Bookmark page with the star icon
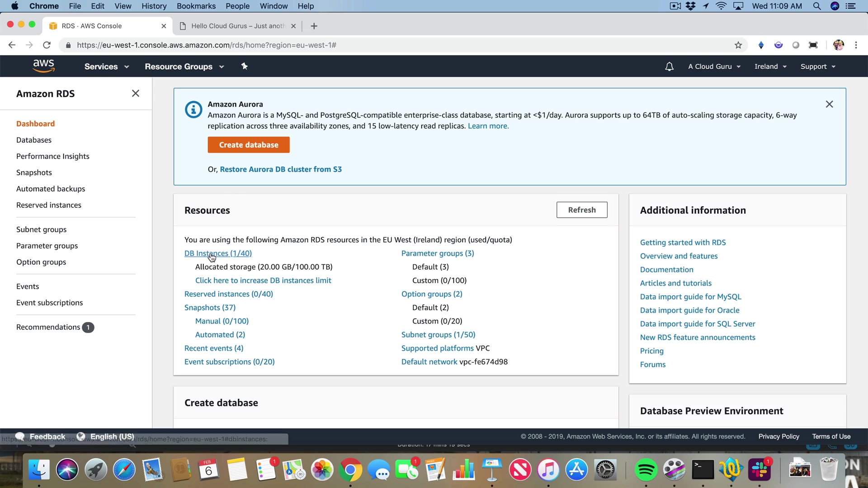The image size is (868, 488). point(738,45)
